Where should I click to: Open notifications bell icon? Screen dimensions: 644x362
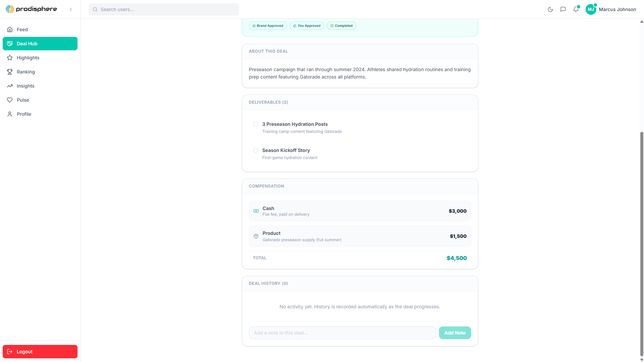tap(576, 9)
